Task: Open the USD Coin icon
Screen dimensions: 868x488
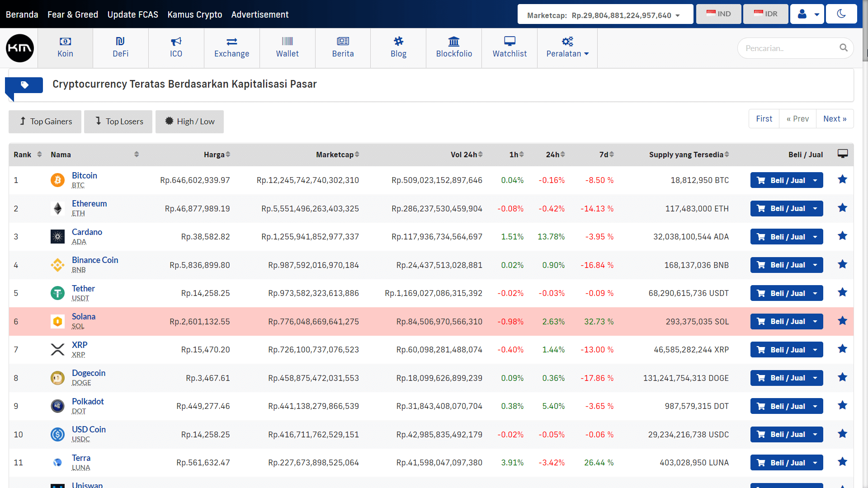Action: pos(57,434)
